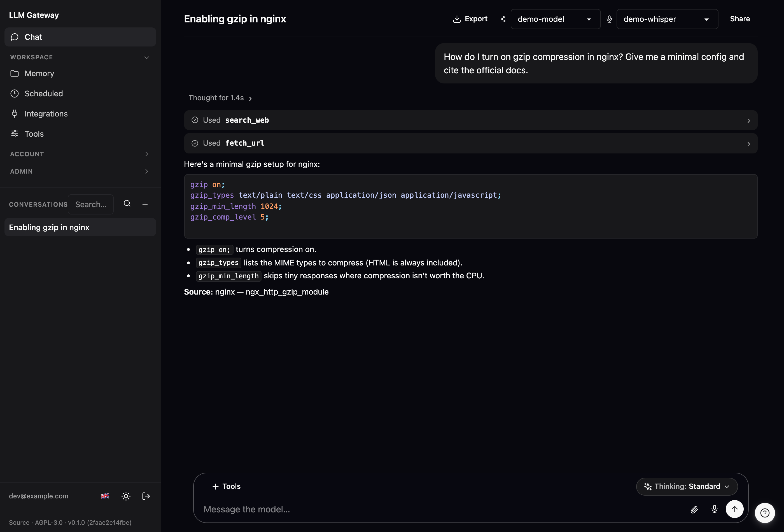Click the sparkle icon in Thinking selector
This screenshot has width=784, height=532.
coord(647,486)
